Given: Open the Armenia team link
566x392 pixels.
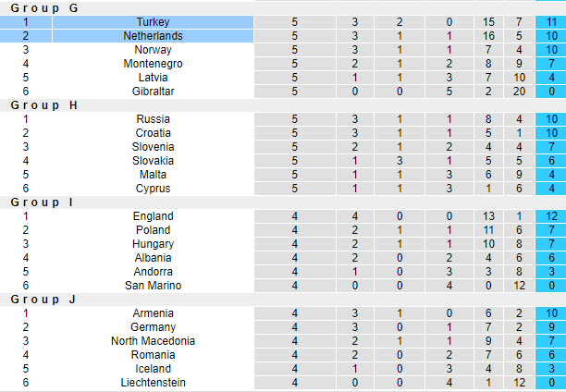Looking at the screenshot, I should coord(153,313).
